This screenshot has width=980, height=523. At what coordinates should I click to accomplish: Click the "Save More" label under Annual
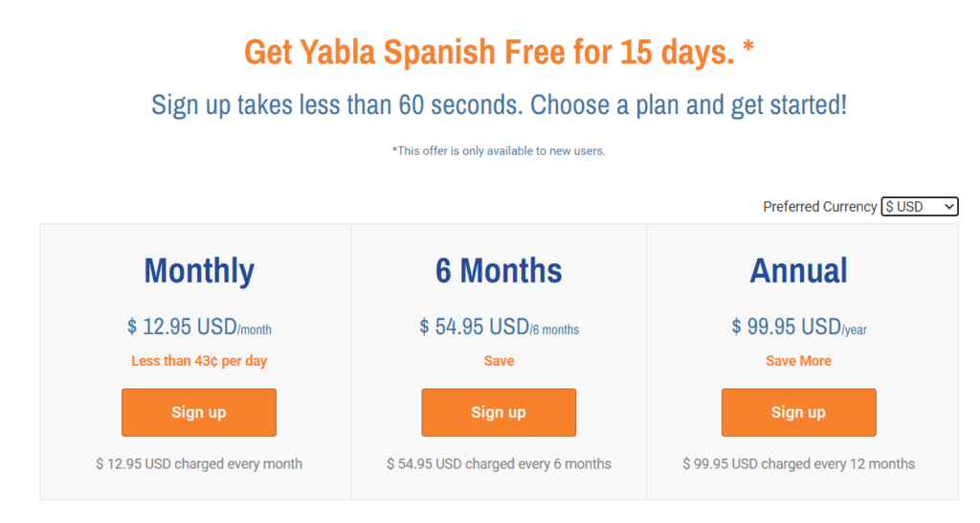798,361
